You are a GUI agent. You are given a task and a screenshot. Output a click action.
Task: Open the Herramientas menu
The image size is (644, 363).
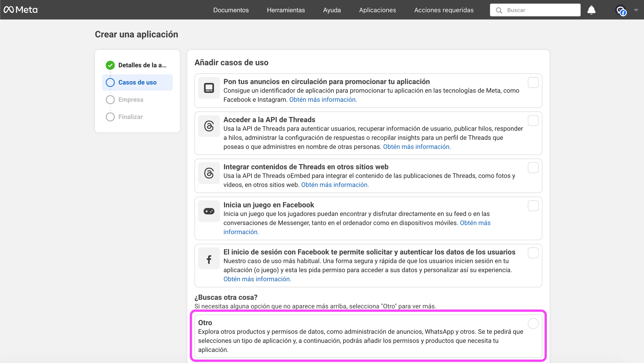pyautogui.click(x=286, y=10)
